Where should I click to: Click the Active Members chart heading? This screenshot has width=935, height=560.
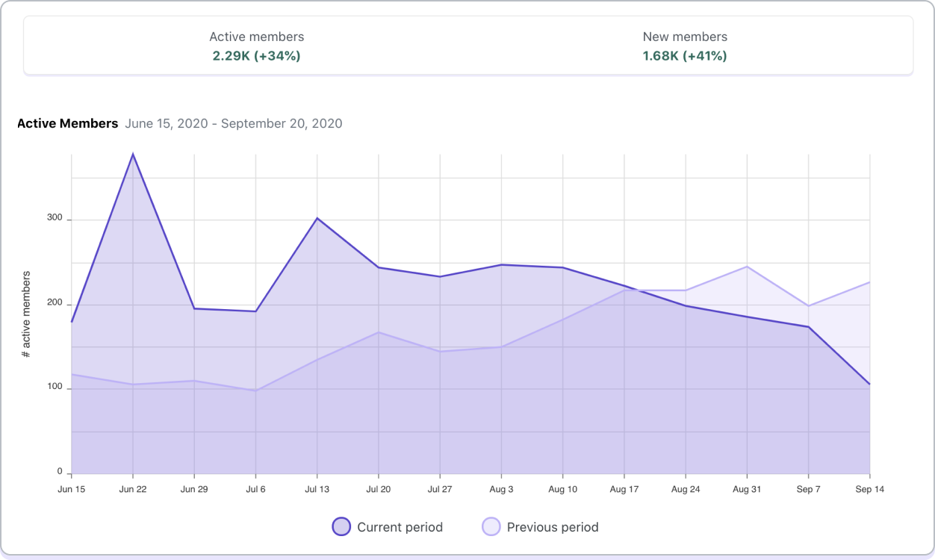(68, 124)
